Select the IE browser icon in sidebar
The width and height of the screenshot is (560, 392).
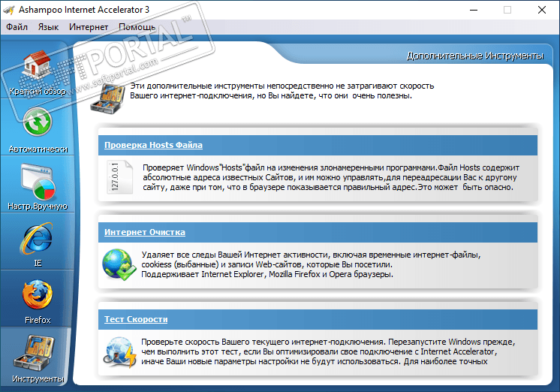point(37,238)
